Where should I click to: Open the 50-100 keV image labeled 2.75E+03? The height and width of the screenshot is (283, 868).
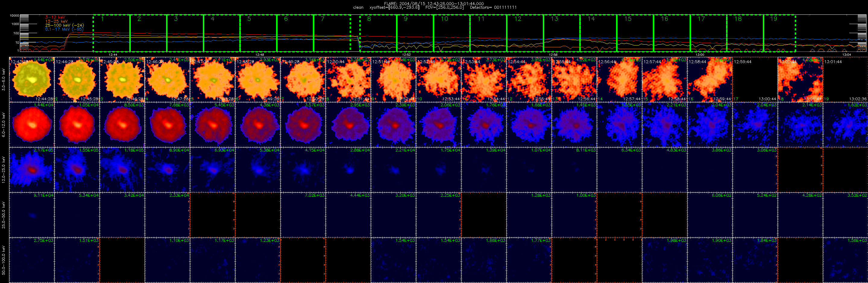click(x=32, y=260)
